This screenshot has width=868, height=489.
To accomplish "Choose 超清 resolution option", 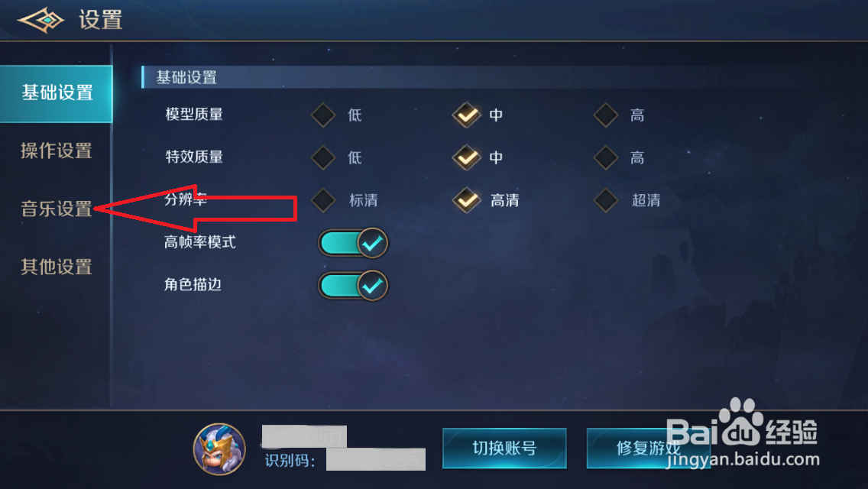I will [606, 200].
